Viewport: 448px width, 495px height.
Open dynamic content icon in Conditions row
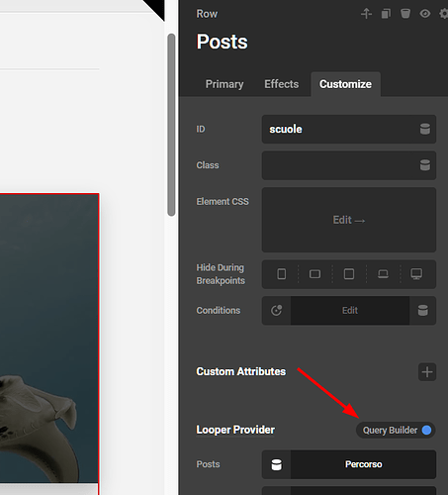pos(423,311)
